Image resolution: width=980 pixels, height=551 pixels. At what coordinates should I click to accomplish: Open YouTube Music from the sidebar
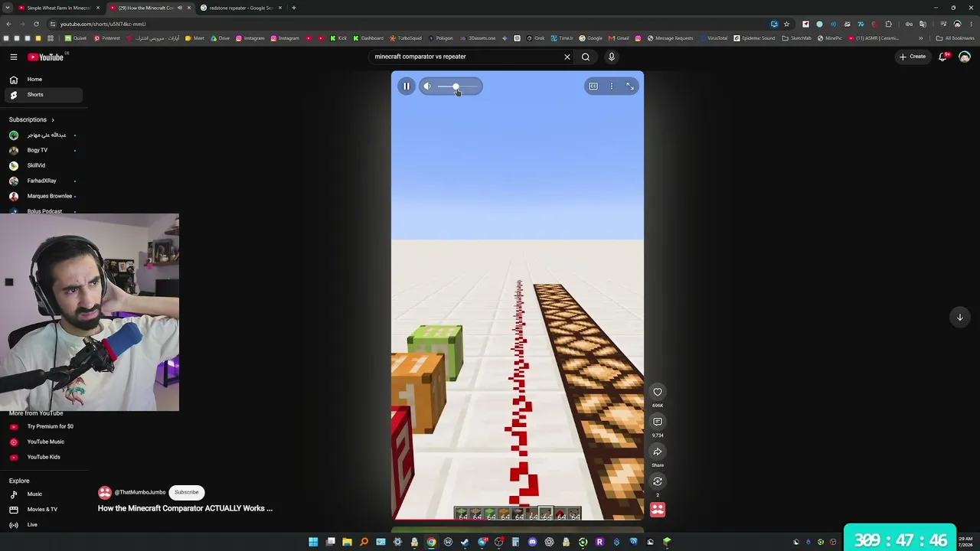point(42,442)
